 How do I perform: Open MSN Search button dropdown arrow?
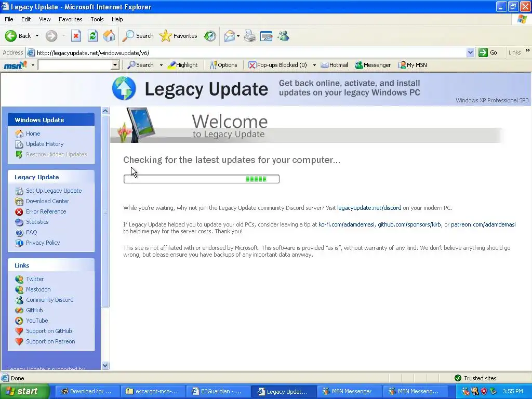pyautogui.click(x=161, y=65)
